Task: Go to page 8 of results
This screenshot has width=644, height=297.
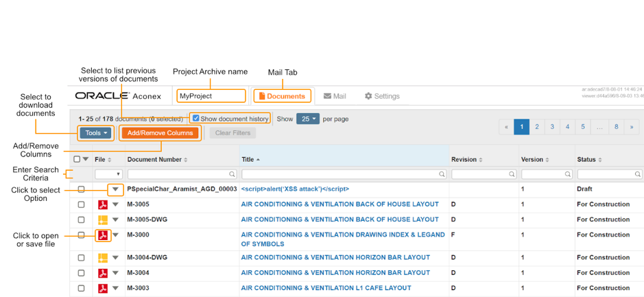Action: [x=616, y=127]
